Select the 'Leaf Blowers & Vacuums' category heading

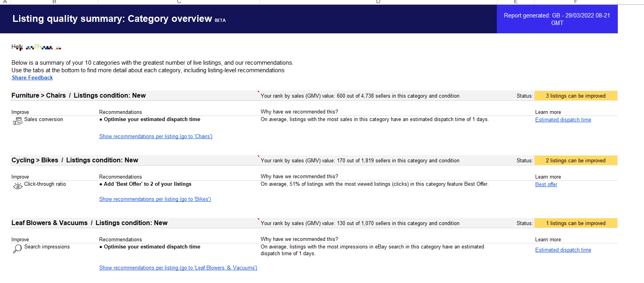click(x=89, y=223)
